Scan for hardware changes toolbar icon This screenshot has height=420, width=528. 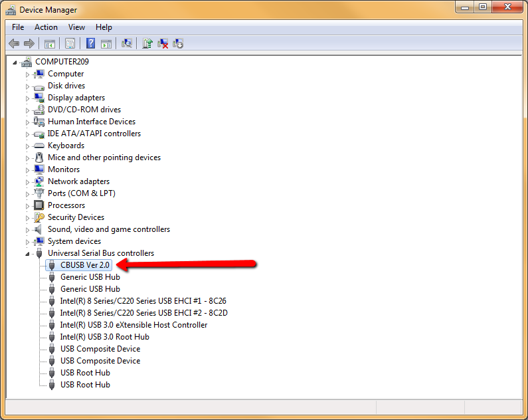[x=127, y=43]
